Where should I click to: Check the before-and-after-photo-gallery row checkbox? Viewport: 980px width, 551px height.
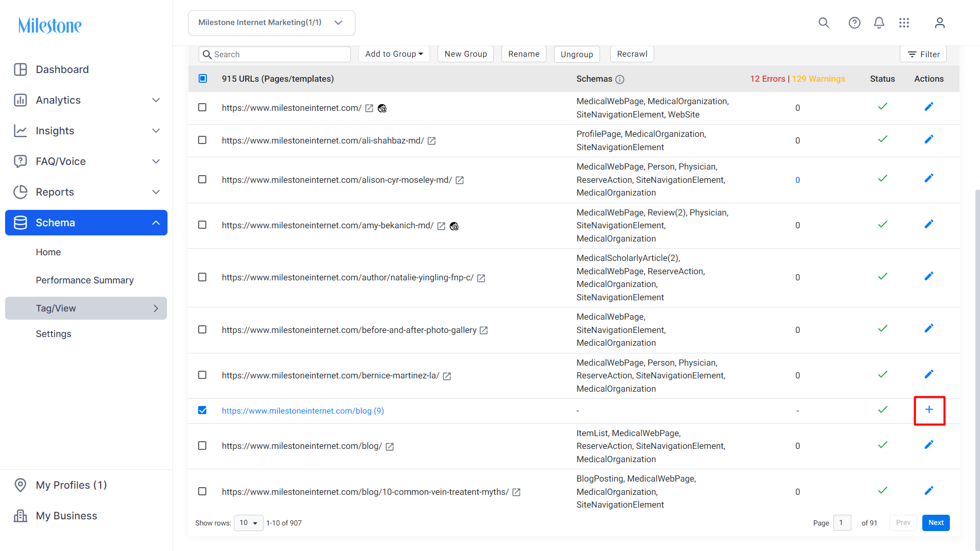pos(202,329)
